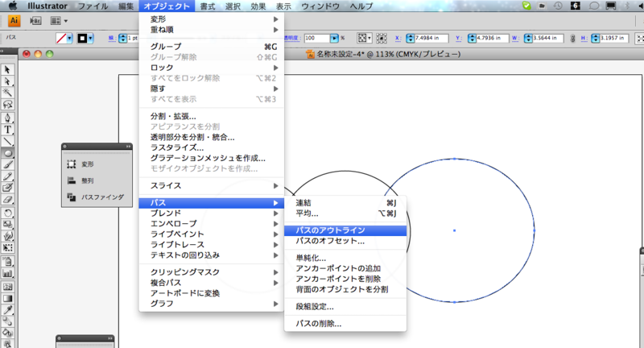This screenshot has height=348, width=644.
Task: Select the Paintbrush tool
Action: [x=7, y=165]
